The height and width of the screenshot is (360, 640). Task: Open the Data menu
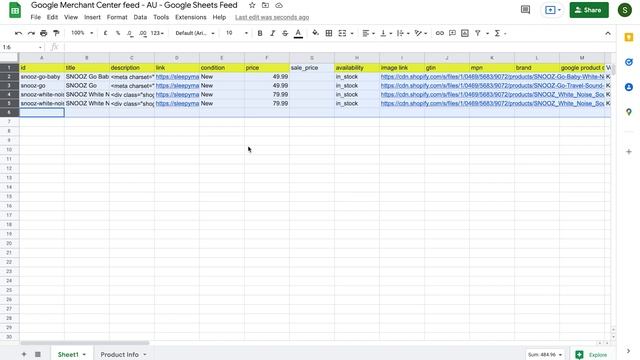(140, 17)
